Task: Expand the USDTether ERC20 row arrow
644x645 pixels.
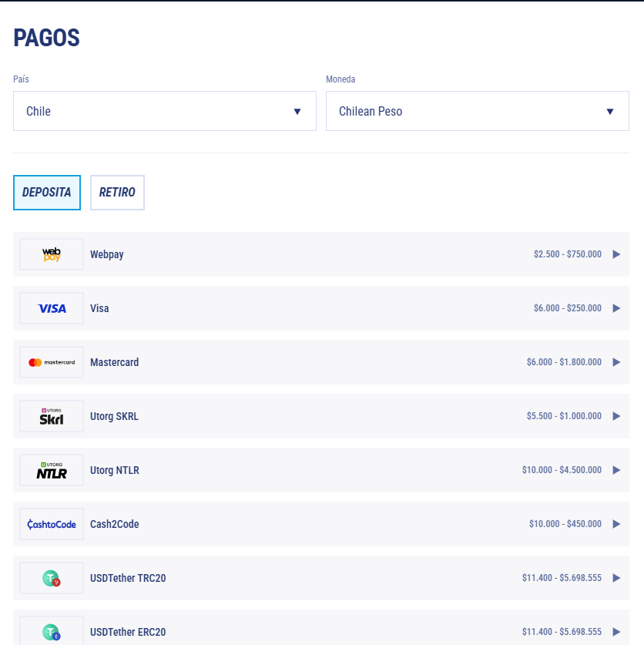Action: click(616, 632)
